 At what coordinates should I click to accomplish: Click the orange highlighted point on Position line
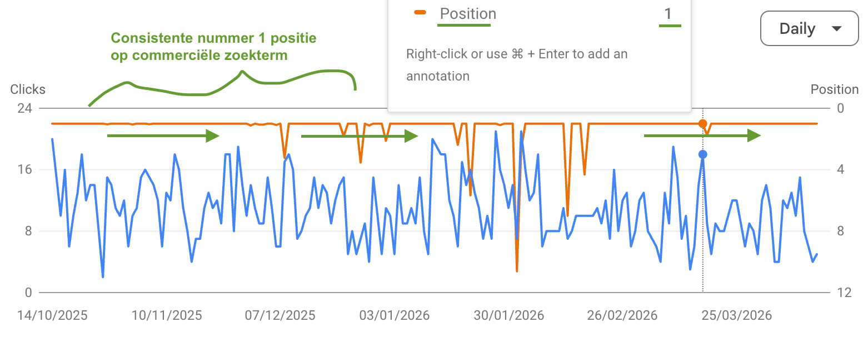pos(703,123)
